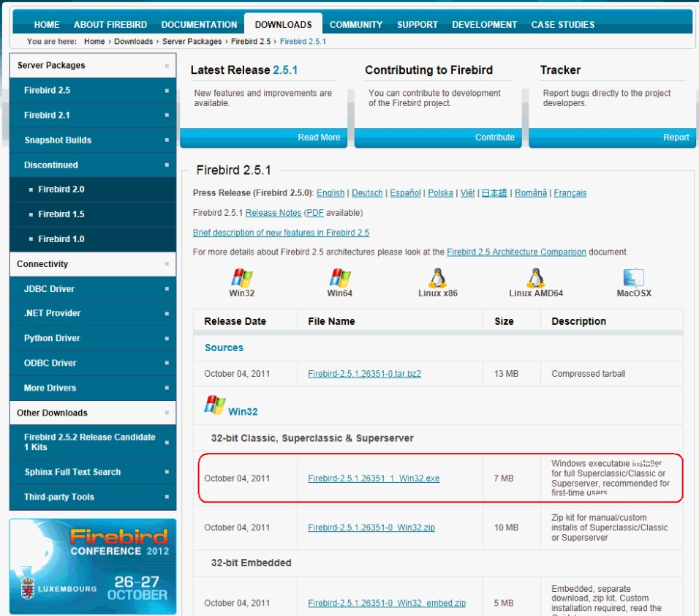Open the Japanese press release link
The width and height of the screenshot is (699, 616).
click(494, 193)
